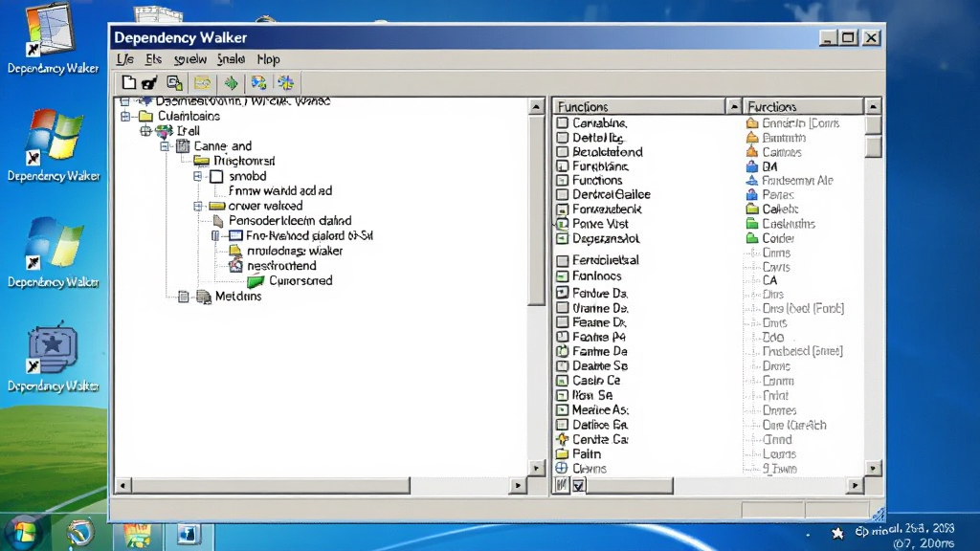980x551 pixels.
Task: Select the Cuiamloains folder icon in tree
Action: click(145, 116)
